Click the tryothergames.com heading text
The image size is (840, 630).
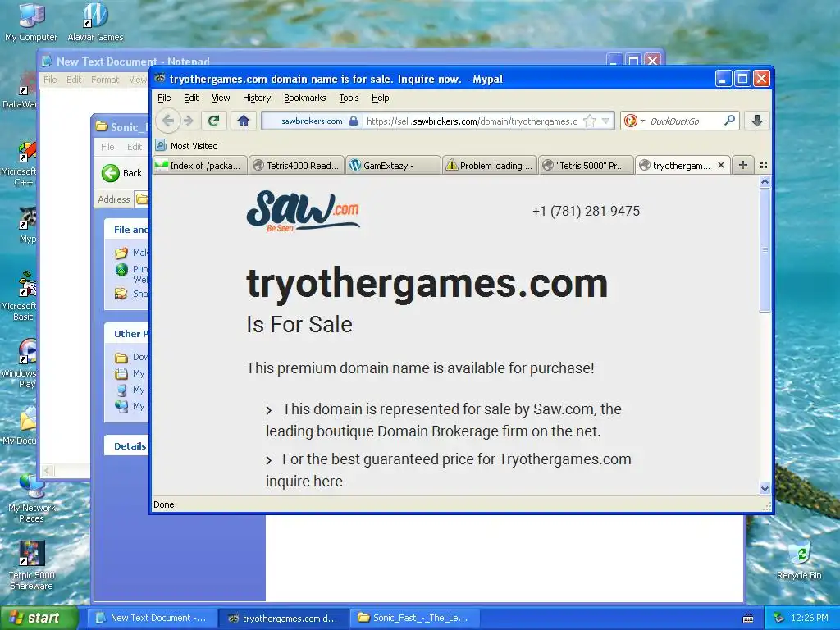coord(427,283)
